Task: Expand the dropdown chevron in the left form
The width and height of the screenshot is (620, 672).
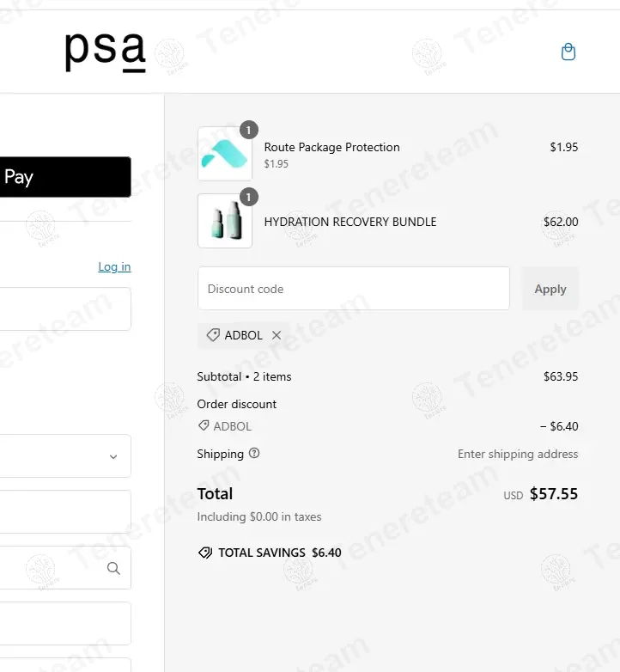Action: point(113,456)
